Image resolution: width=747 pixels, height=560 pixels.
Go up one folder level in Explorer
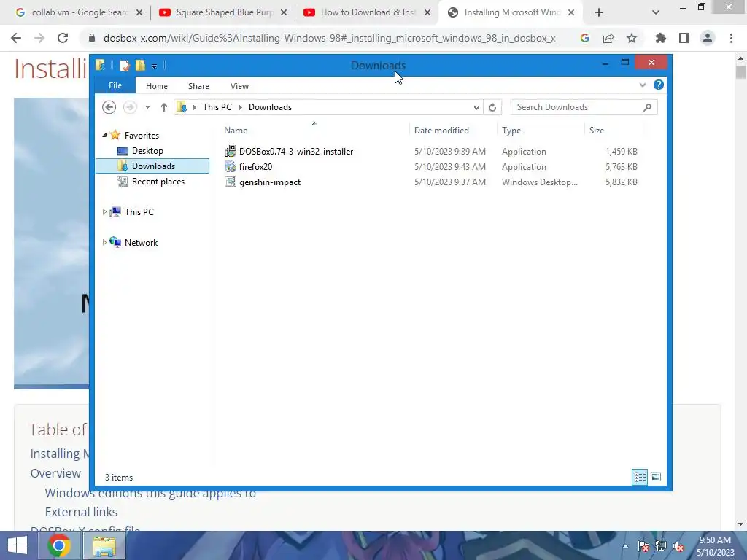tap(164, 107)
